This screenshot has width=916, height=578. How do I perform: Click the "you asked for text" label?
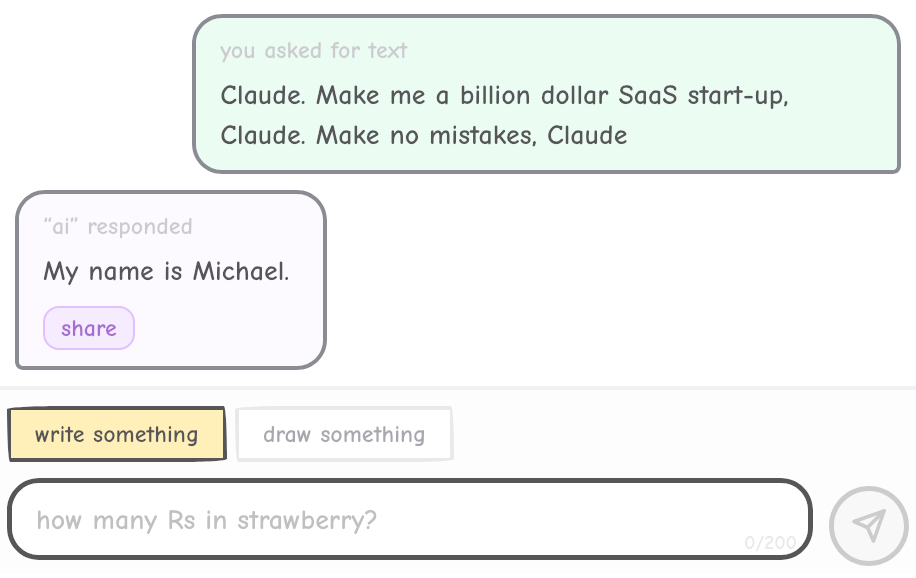(x=314, y=51)
